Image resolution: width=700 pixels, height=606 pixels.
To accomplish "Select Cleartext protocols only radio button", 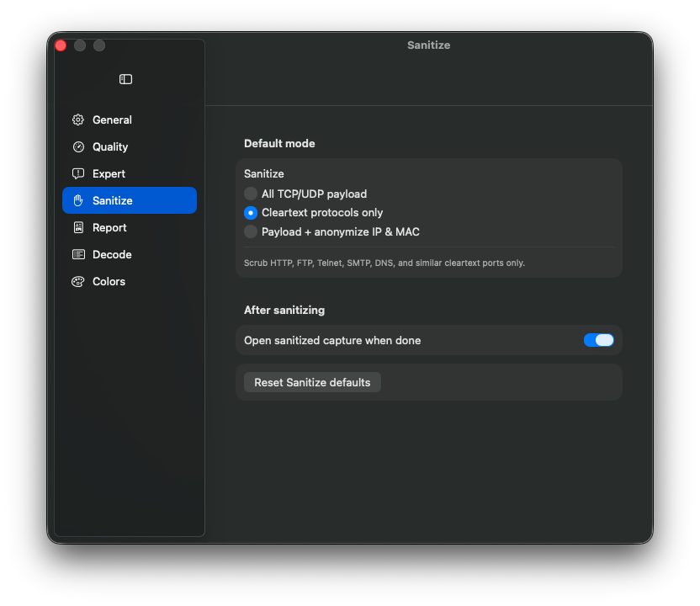I will tap(251, 213).
